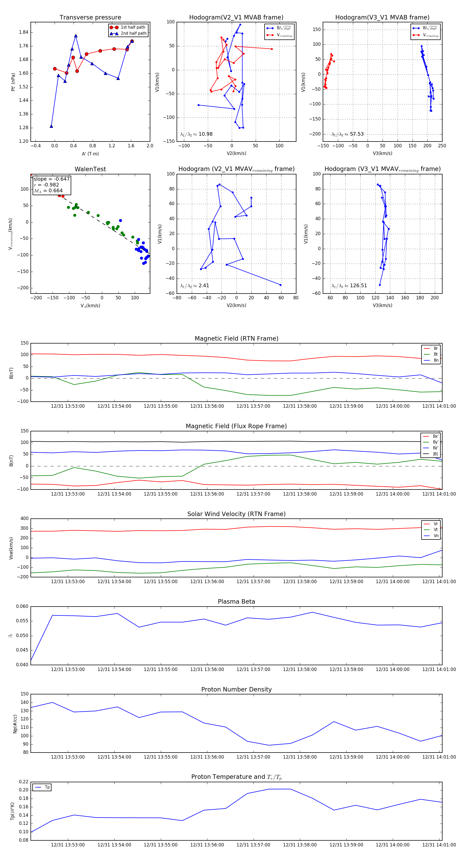The height and width of the screenshot is (868, 473).
Task: Click 'Hodogram(V2_V1 MVAB frame)' title
Action: point(236,18)
